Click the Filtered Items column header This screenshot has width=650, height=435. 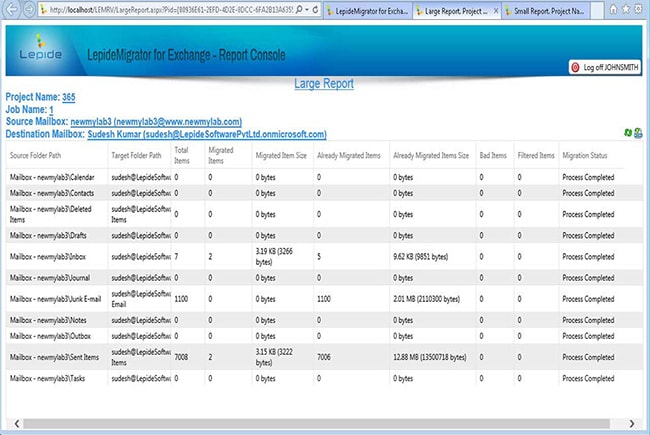coord(536,156)
